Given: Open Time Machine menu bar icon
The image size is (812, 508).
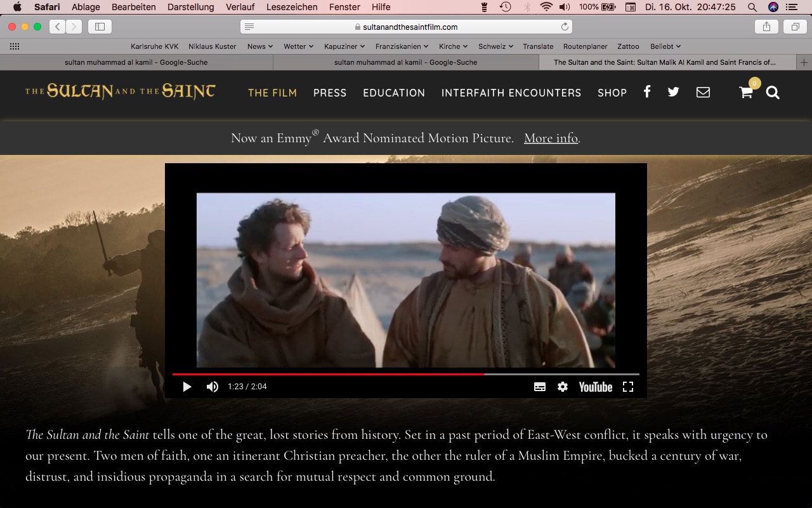Looking at the screenshot, I should [x=505, y=7].
